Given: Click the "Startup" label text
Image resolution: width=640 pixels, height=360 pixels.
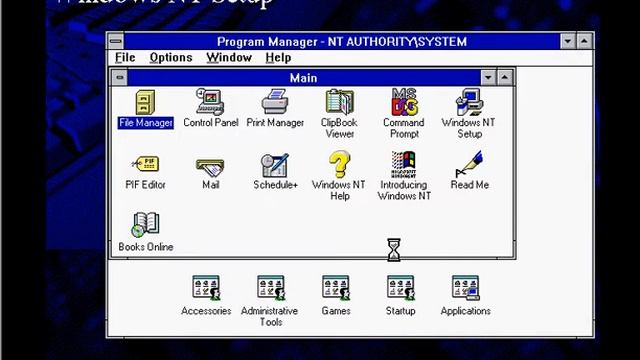Looking at the screenshot, I should (400, 311).
